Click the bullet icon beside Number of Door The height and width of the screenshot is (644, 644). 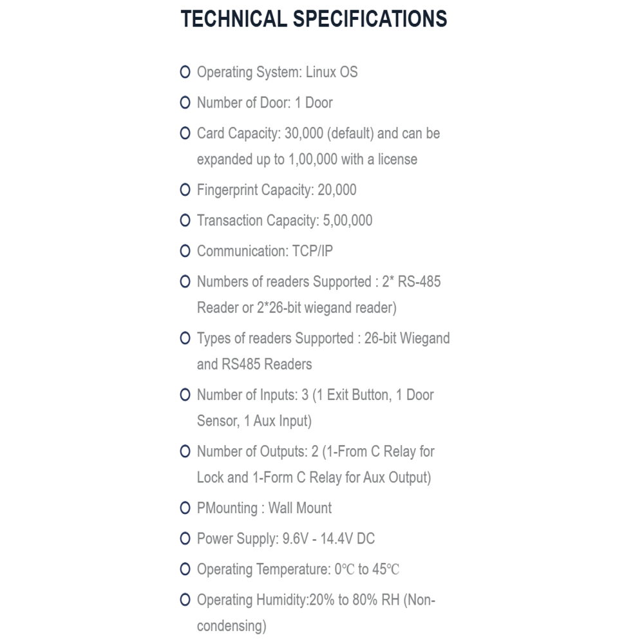[185, 102]
